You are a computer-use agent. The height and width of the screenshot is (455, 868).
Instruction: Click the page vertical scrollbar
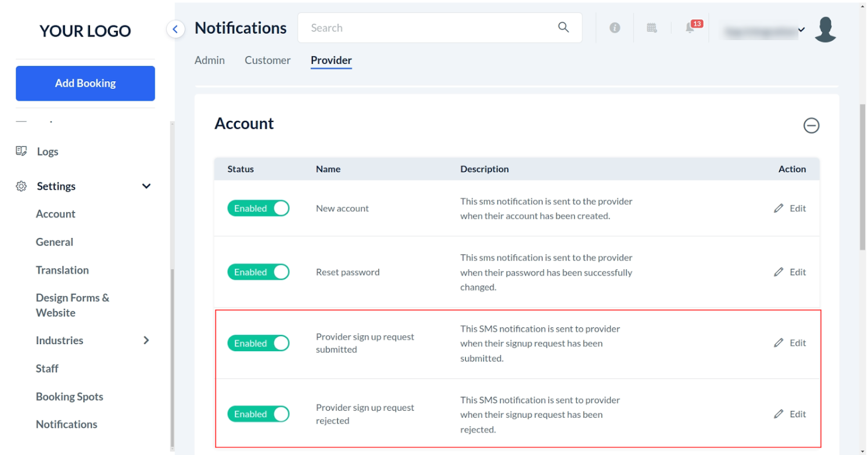coord(862,174)
